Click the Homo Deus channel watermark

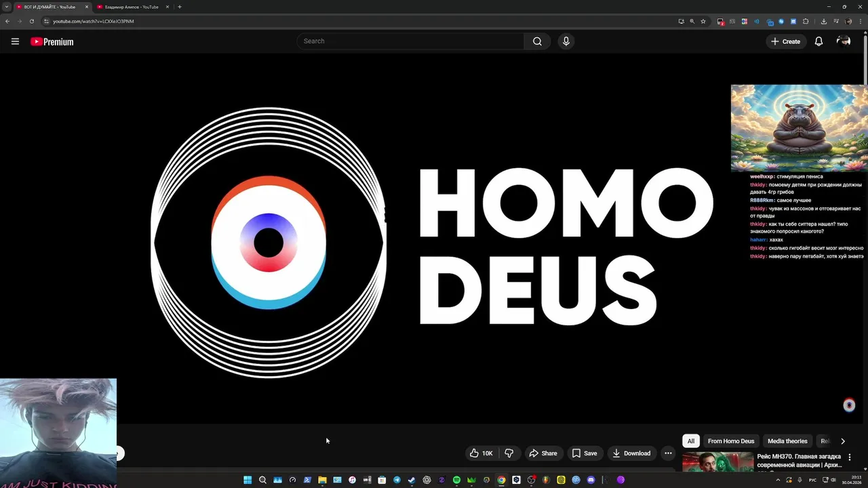pyautogui.click(x=849, y=405)
